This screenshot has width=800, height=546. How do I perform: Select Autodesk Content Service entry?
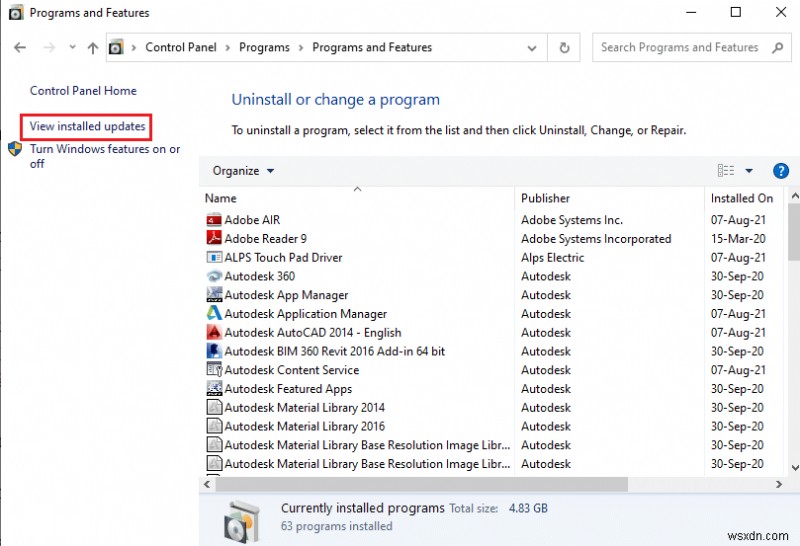click(x=292, y=370)
